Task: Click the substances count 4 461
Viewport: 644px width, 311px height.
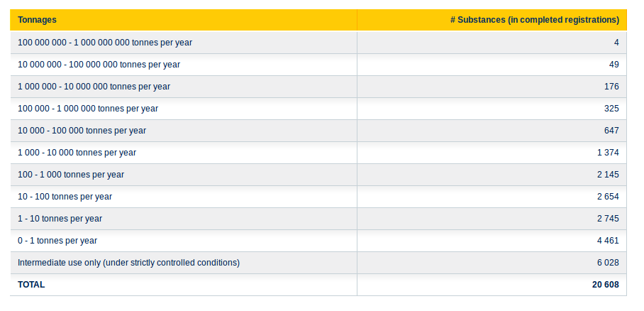Action: click(x=608, y=241)
